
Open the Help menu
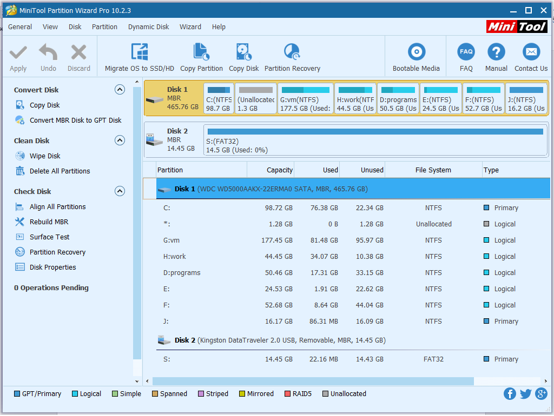coord(218,27)
